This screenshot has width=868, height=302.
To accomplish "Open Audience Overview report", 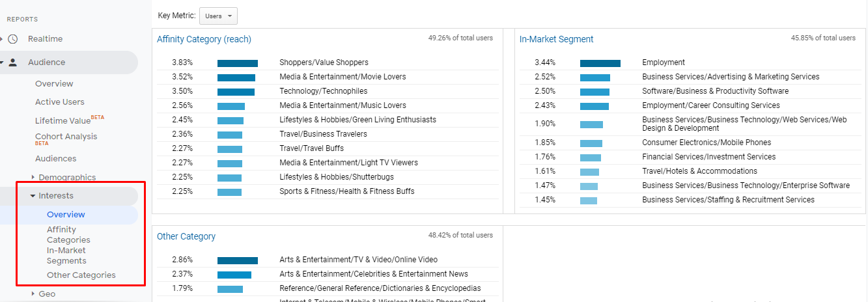I will pyautogui.click(x=54, y=84).
